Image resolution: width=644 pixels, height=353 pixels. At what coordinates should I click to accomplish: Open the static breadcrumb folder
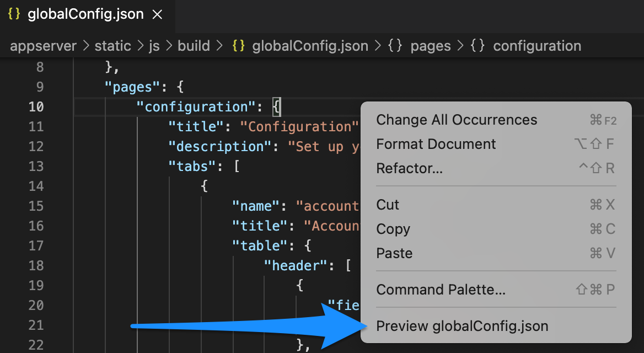112,46
